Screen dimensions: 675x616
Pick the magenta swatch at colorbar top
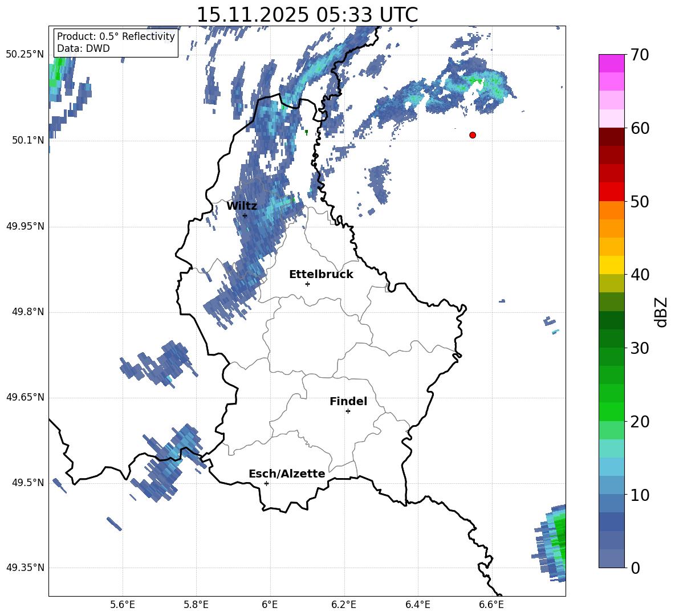point(611,63)
